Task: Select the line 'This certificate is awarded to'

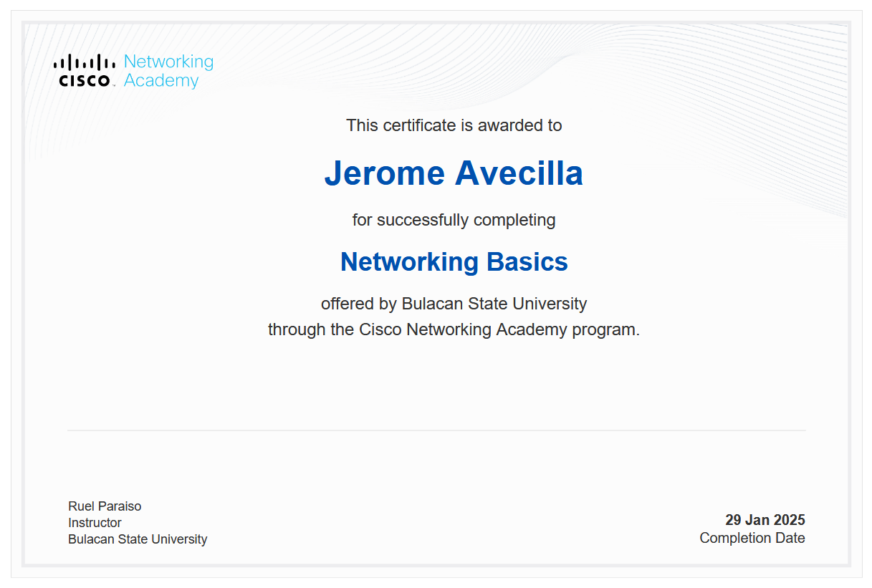Action: [454, 125]
